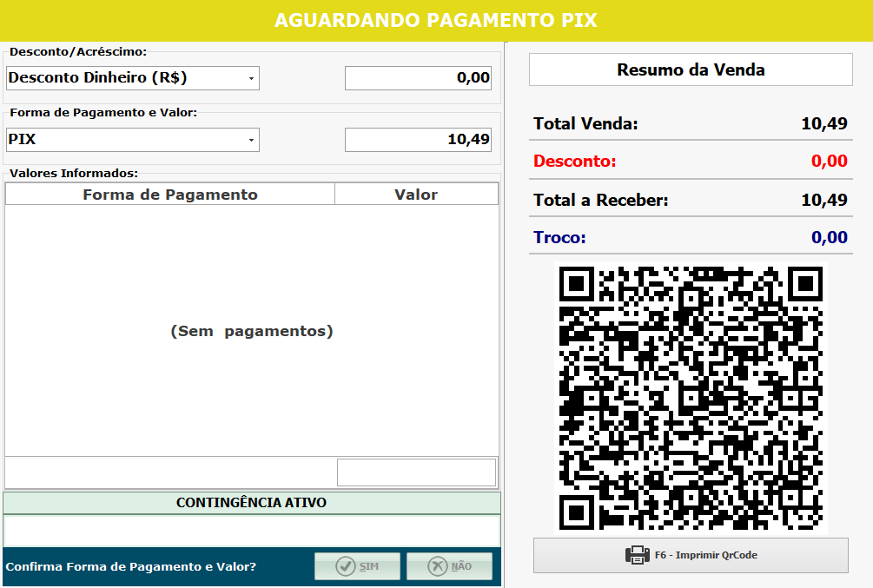
Task: Select the Total Venda amount
Action: point(823,124)
